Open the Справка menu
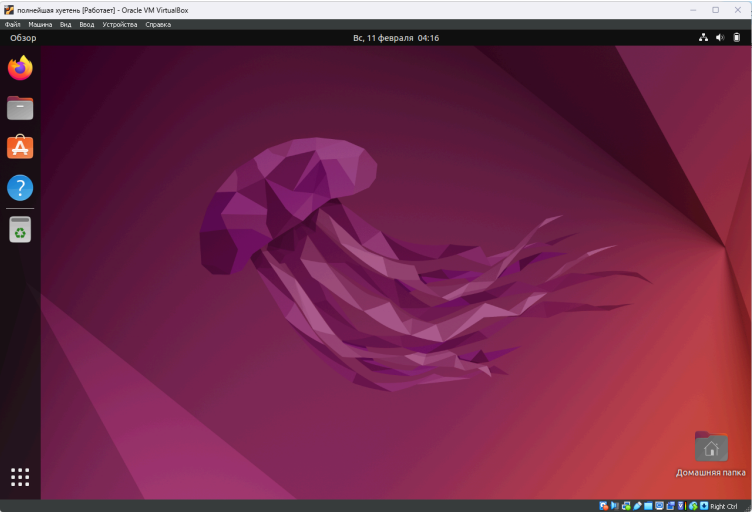 click(x=158, y=24)
